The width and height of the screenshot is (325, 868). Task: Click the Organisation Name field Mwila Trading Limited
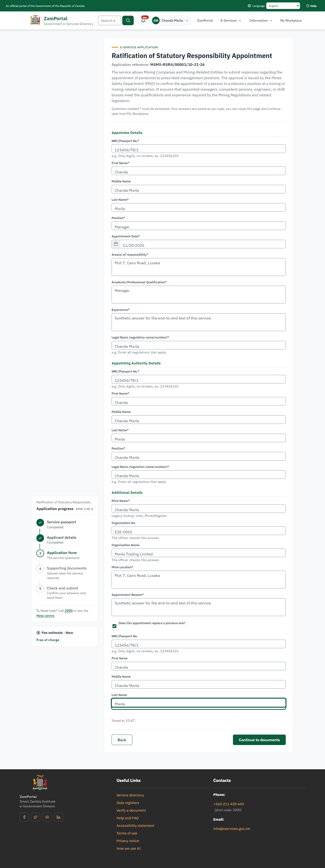(199, 553)
